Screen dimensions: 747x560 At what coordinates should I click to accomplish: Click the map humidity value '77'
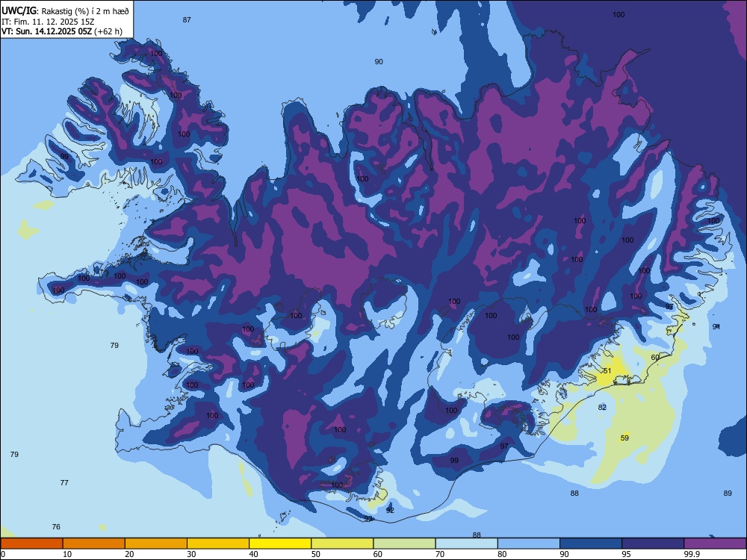click(64, 483)
